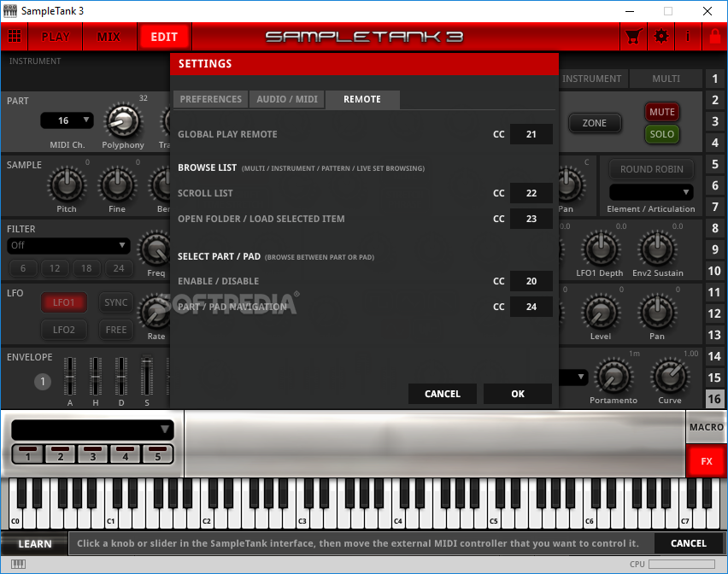Screen dimensions: 728x574
Task: Select the 18 dB filter slope
Action: [86, 268]
